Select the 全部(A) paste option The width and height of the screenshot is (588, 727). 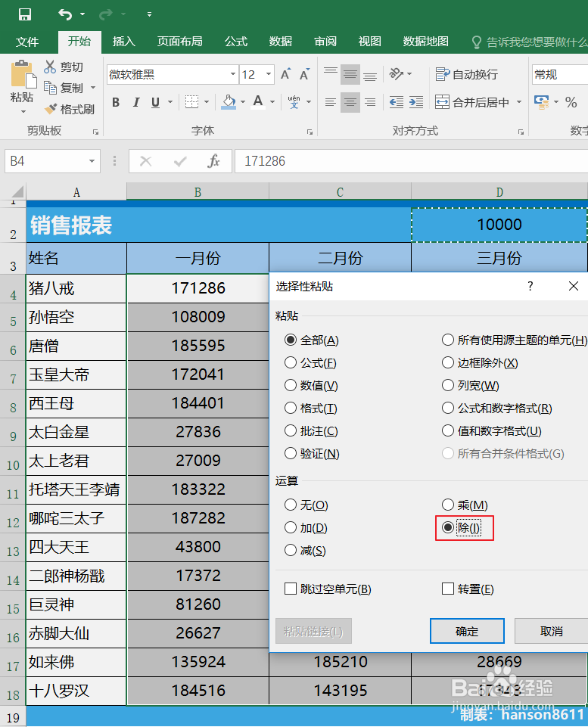coord(312,340)
